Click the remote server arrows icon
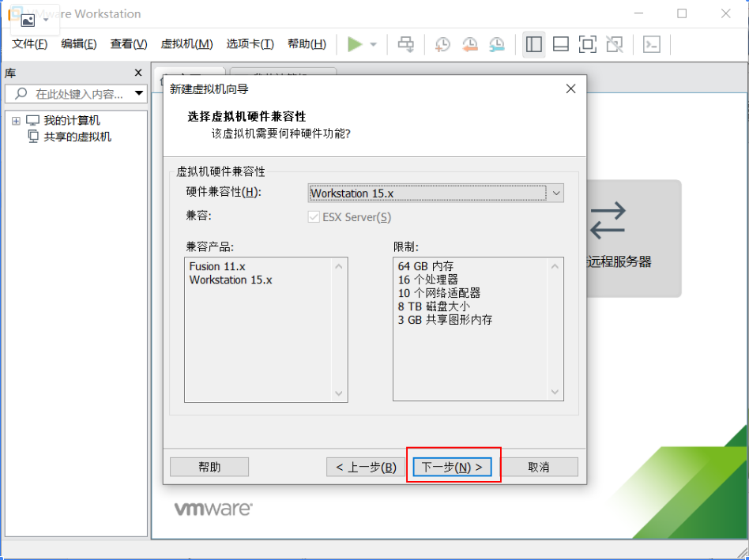This screenshot has height=560, width=749. point(608,220)
